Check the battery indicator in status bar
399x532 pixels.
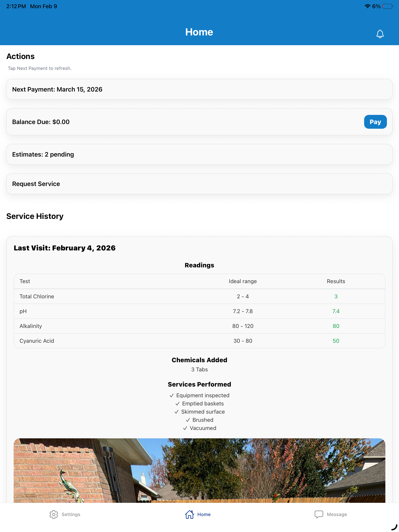[388, 6]
